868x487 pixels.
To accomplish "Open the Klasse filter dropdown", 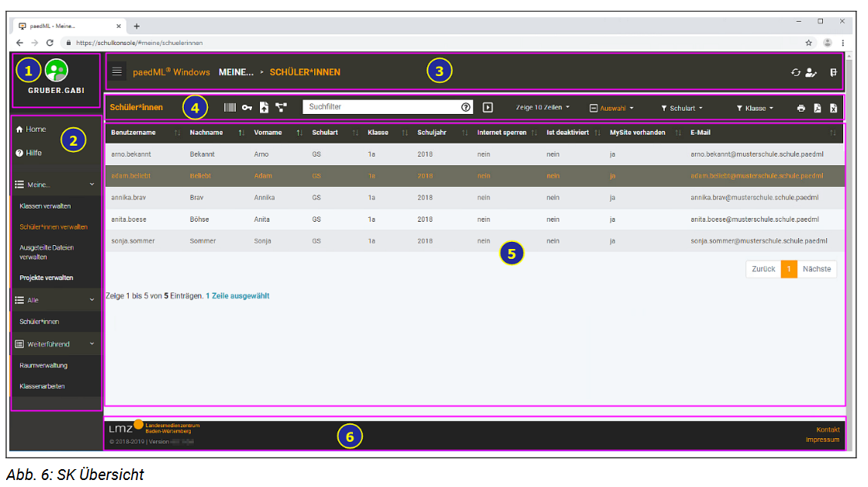I will tap(755, 109).
